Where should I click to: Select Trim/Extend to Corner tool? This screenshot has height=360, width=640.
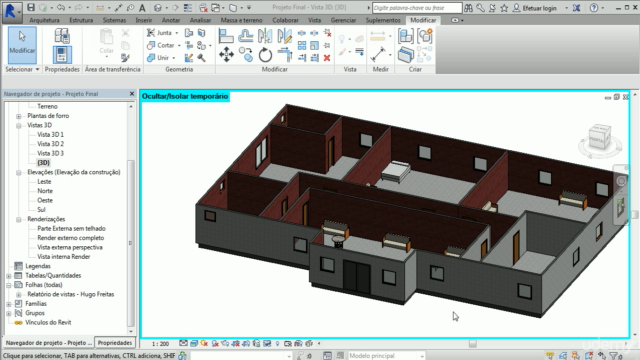pos(284,55)
